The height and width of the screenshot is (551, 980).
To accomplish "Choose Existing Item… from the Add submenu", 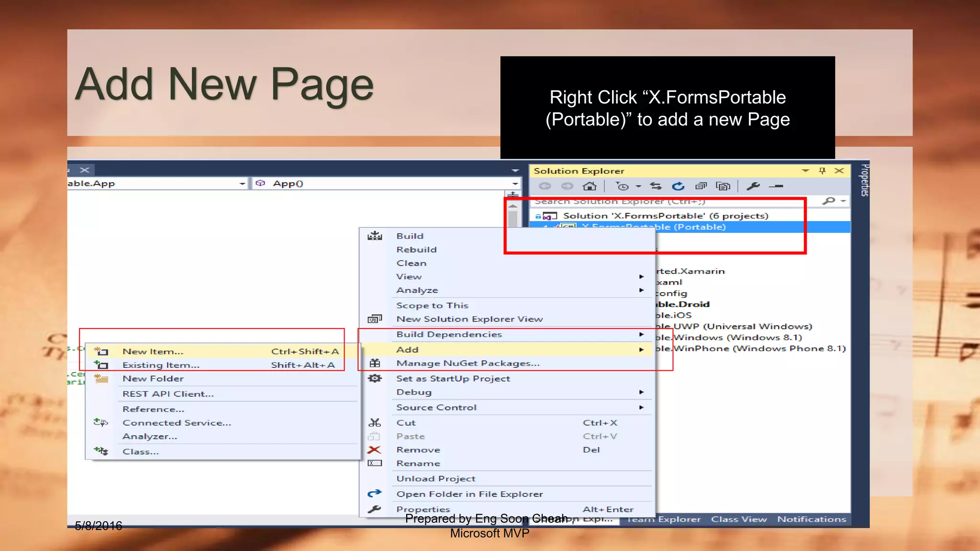I will [x=223, y=365].
